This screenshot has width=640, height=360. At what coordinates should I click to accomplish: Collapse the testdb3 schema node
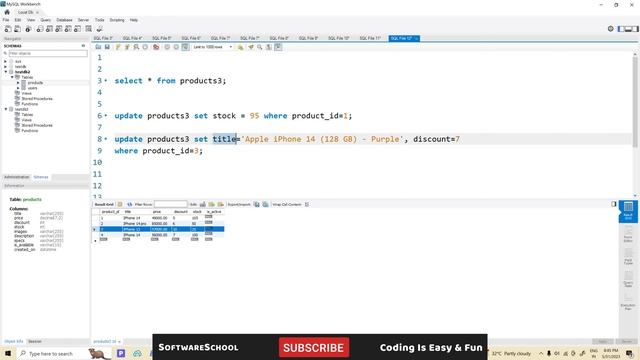click(5, 109)
